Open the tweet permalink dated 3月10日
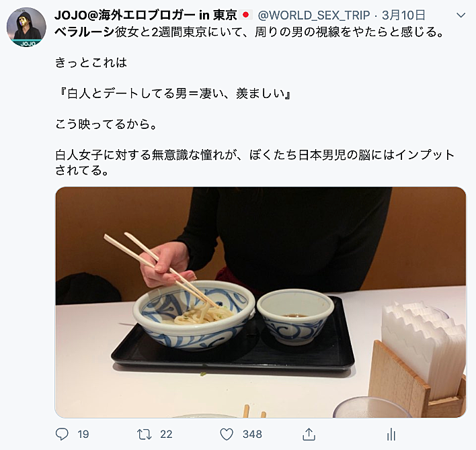476x450 pixels. tap(403, 15)
